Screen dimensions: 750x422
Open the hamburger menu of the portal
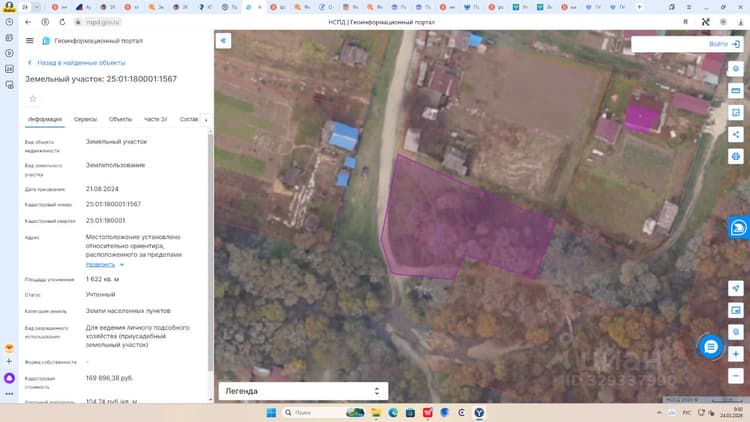(30, 41)
